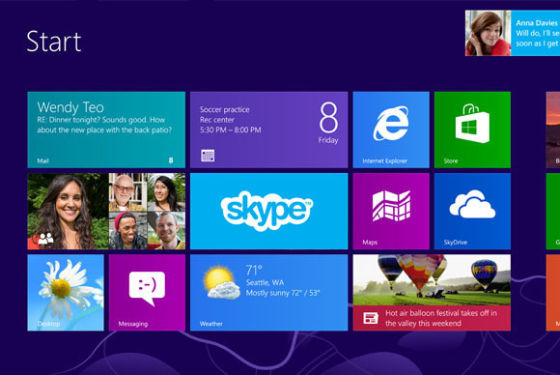
Task: Click the large woman's photo in People tile
Action: pos(68,211)
